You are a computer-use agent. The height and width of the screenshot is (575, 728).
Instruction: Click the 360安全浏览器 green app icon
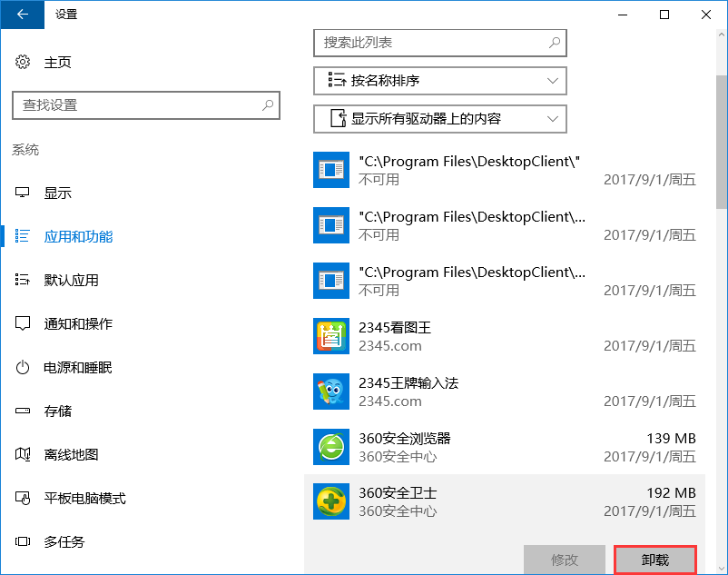(x=331, y=447)
